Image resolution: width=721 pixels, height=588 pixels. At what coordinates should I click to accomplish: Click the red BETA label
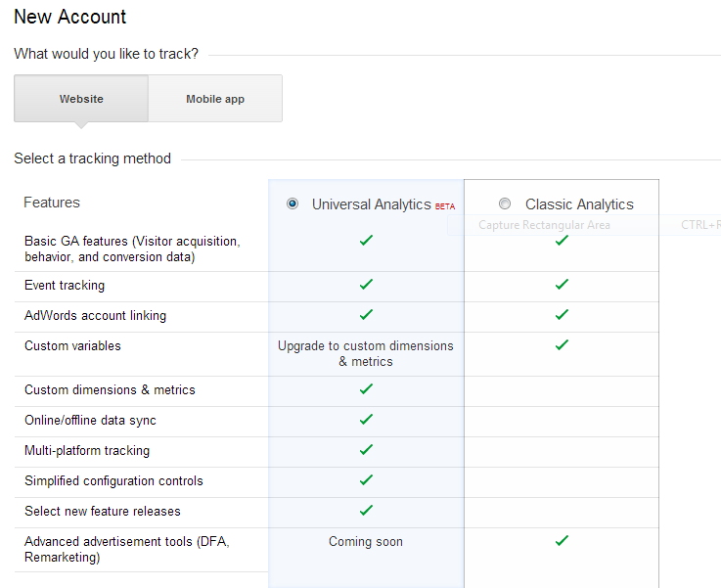pyautogui.click(x=445, y=206)
